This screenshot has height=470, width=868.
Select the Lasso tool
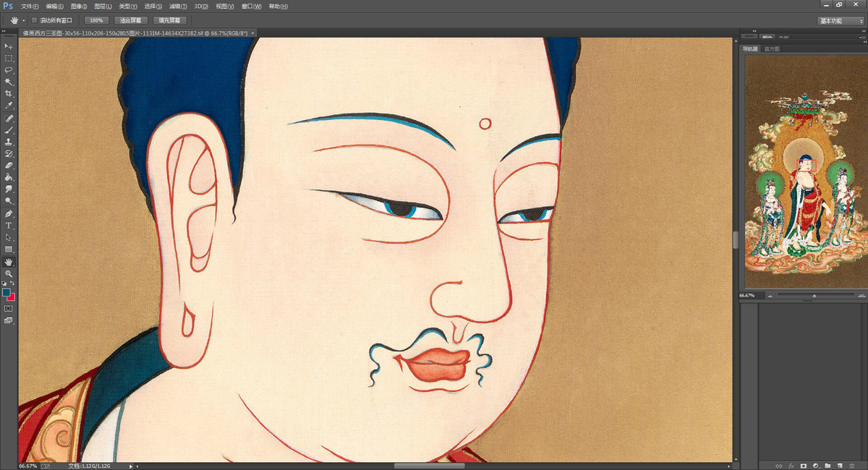pyautogui.click(x=9, y=70)
